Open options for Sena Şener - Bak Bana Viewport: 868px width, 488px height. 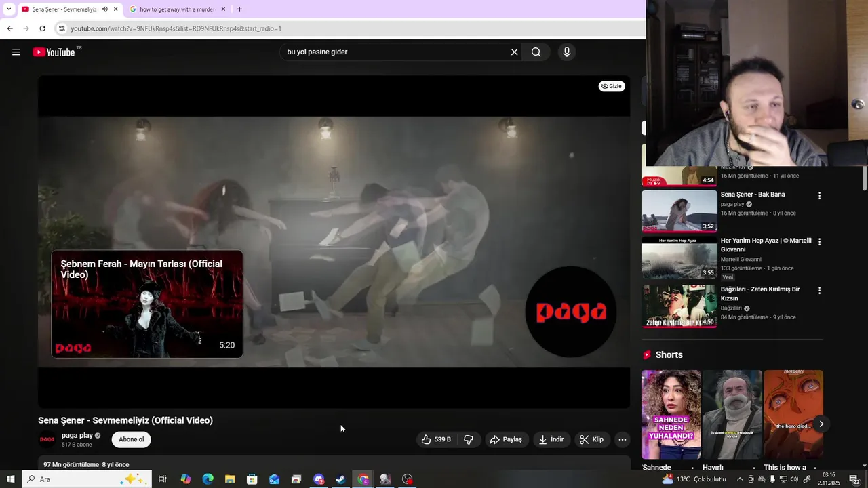pyautogui.click(x=819, y=196)
